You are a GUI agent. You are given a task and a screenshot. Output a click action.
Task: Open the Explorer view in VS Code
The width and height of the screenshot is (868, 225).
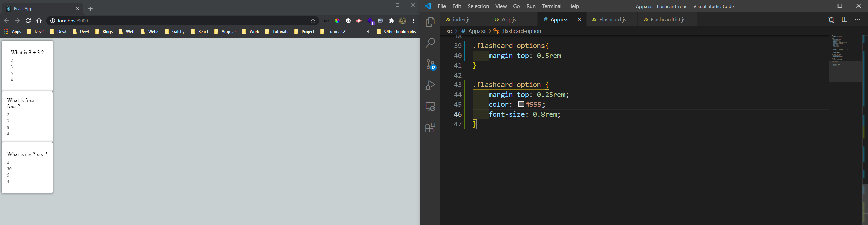click(430, 22)
